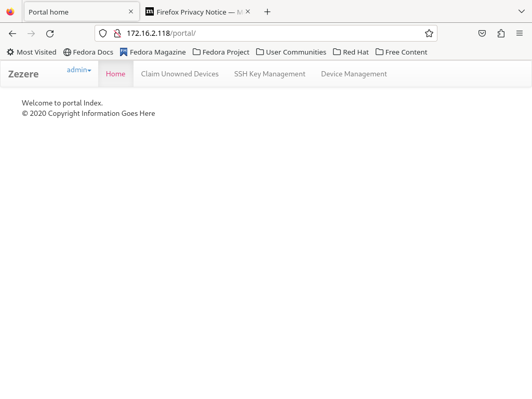The height and width of the screenshot is (399, 532).
Task: Open the Extensions puzzle icon
Action: (x=501, y=33)
